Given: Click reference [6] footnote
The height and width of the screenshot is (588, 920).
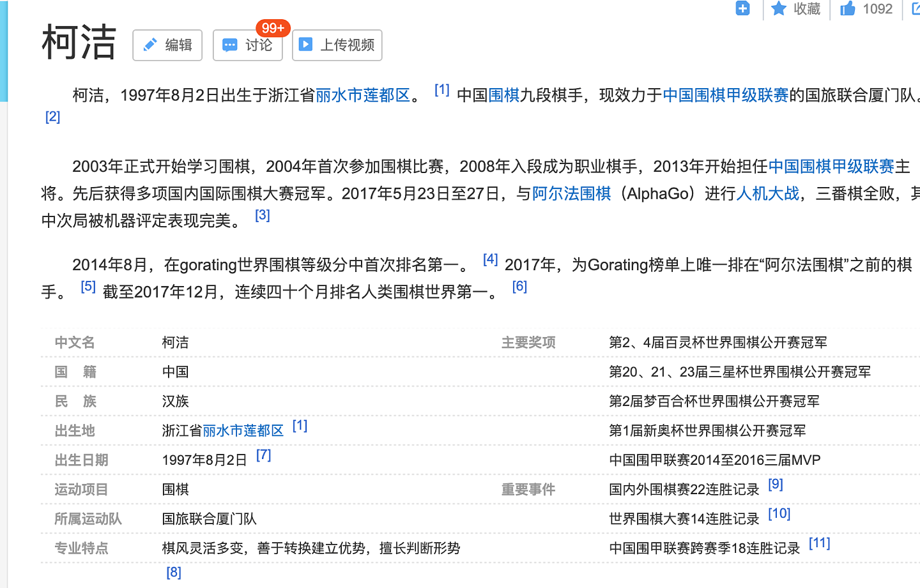Looking at the screenshot, I should click(520, 287).
